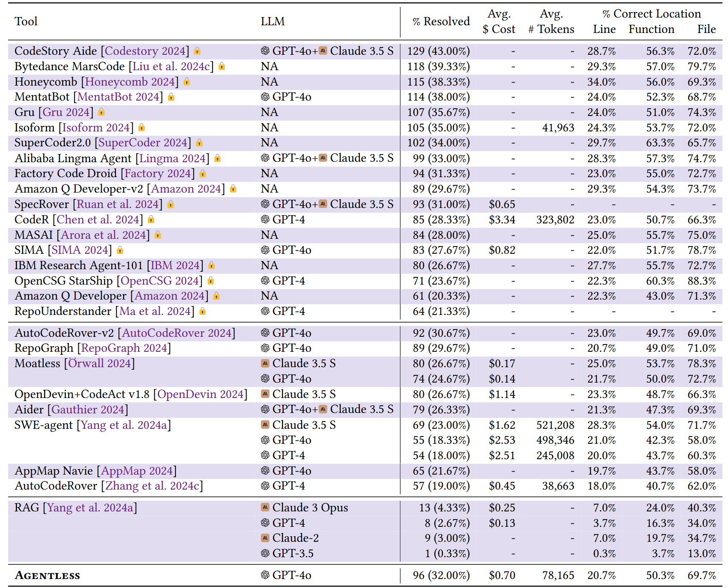Click the lock icon beside CodeStory Aide
Screen dimensions: 728x588
[197, 51]
